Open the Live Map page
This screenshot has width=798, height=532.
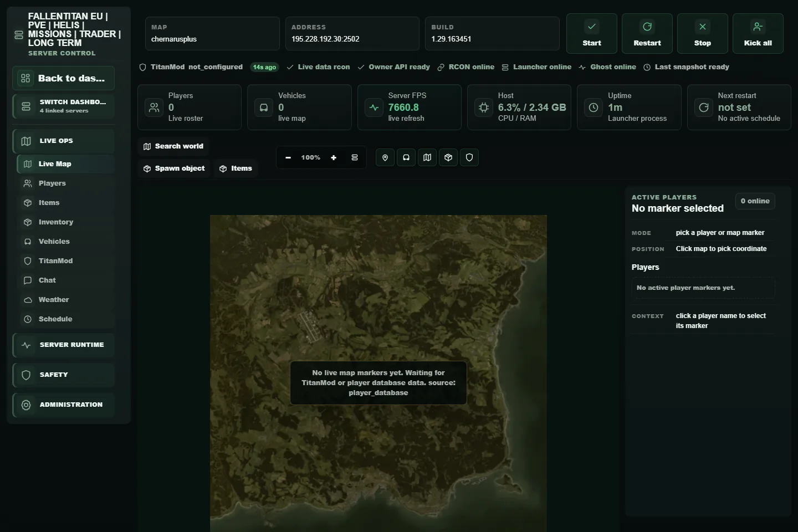[x=65, y=164]
